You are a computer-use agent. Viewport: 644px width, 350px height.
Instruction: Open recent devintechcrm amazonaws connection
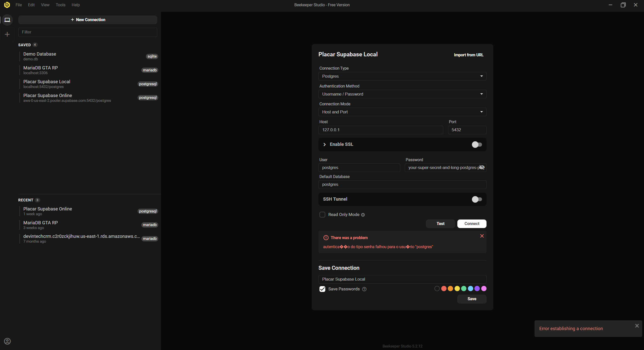coord(89,239)
